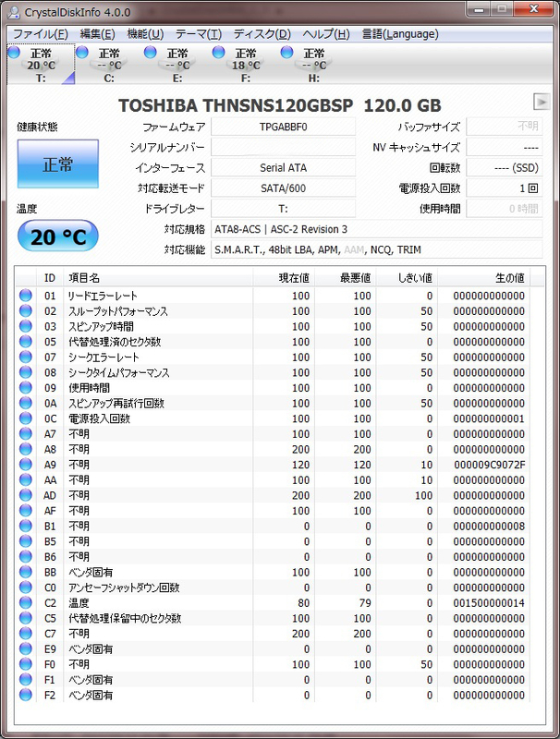
Task: Switch to the E: drive tab
Action: pos(177,65)
